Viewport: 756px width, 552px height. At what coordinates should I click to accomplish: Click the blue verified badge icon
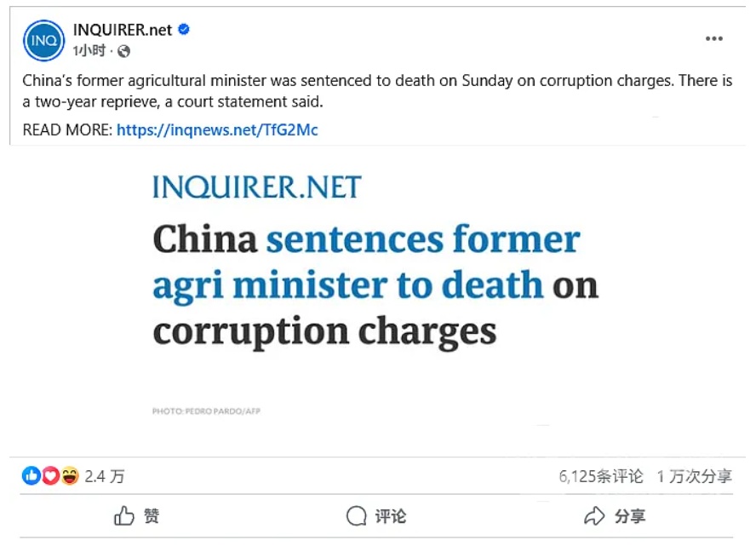184,30
